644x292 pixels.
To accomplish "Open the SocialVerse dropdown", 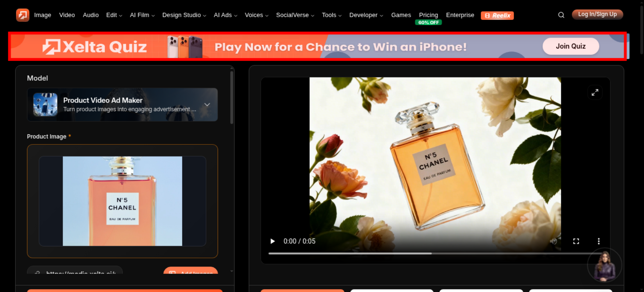I will [x=295, y=15].
